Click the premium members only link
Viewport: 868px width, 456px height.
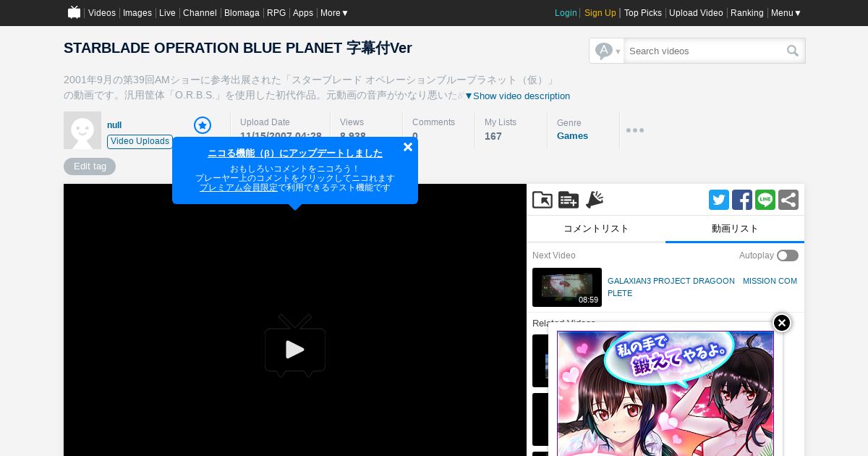coord(238,187)
